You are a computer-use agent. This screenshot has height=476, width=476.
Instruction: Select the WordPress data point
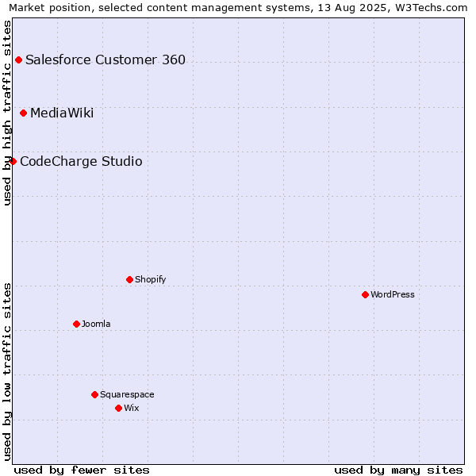[365, 294]
